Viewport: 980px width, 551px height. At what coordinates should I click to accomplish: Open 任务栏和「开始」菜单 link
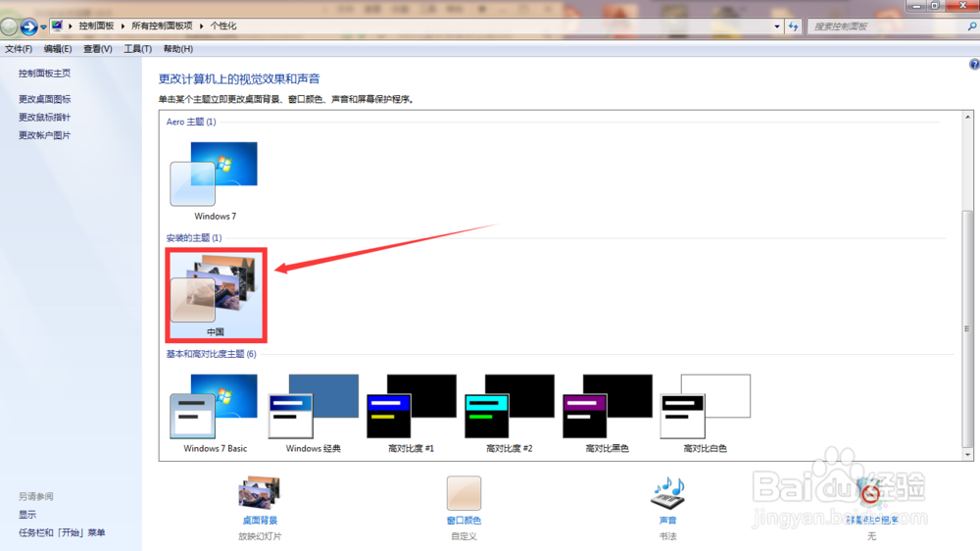tap(62, 533)
